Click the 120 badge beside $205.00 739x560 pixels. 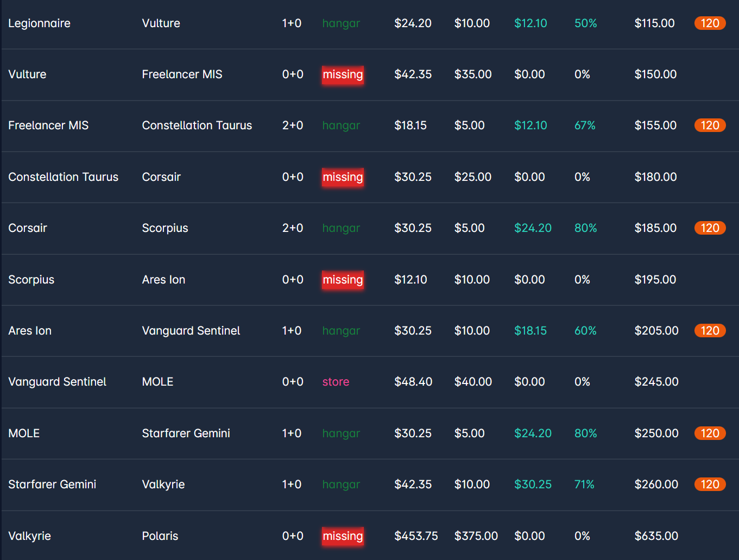710,331
